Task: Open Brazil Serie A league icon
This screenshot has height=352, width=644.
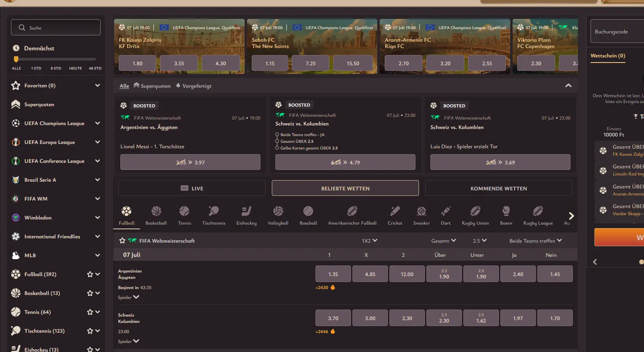Action: click(16, 180)
